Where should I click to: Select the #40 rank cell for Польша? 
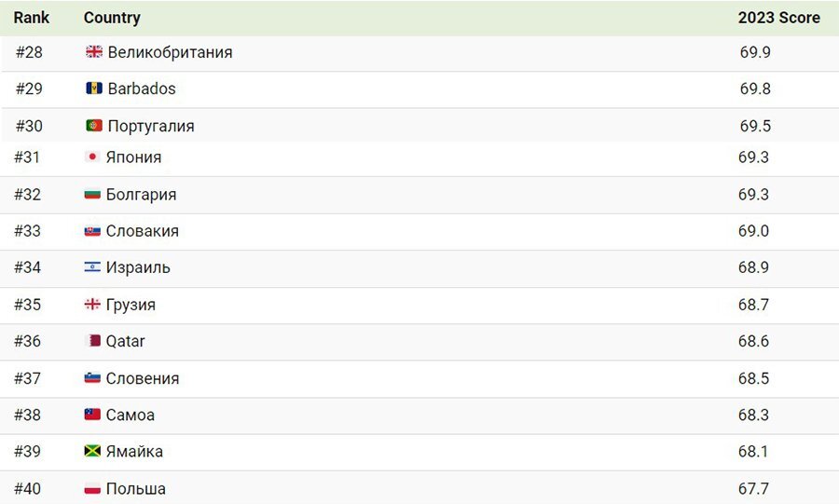[27, 488]
